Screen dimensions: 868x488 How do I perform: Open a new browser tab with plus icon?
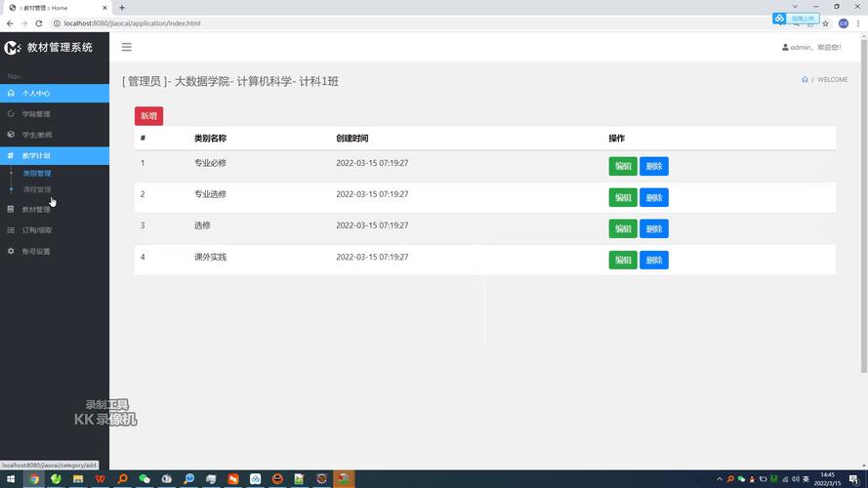[121, 8]
